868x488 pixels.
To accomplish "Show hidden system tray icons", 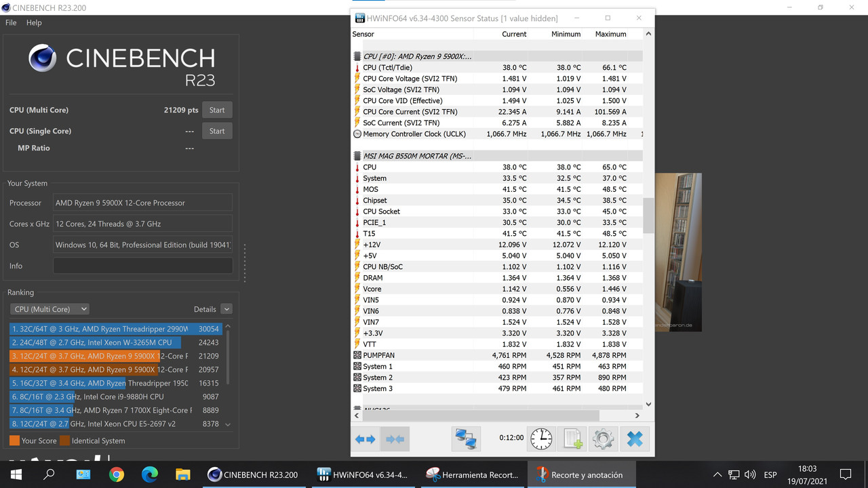I will [x=717, y=474].
